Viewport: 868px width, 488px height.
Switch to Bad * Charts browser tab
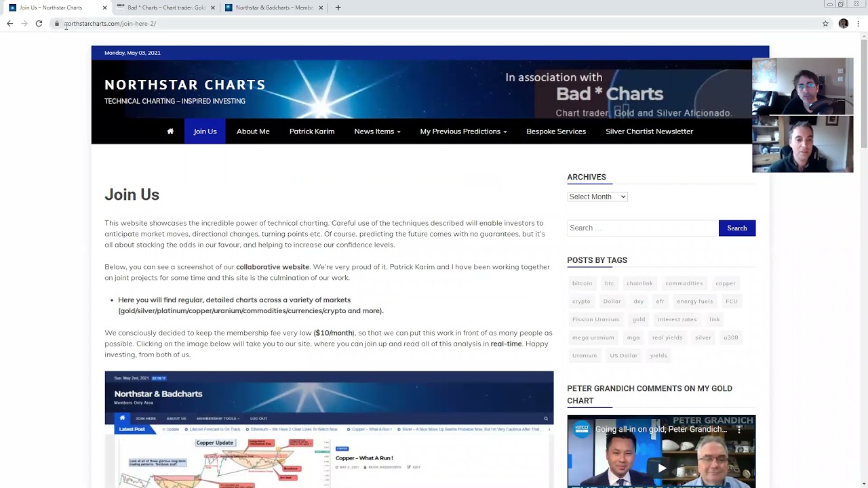pos(166,7)
